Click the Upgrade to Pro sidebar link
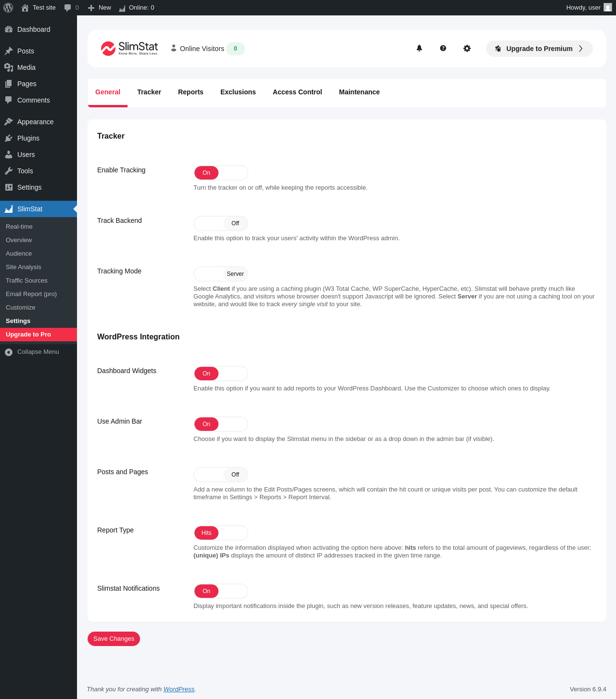This screenshot has width=616, height=699. click(38, 335)
